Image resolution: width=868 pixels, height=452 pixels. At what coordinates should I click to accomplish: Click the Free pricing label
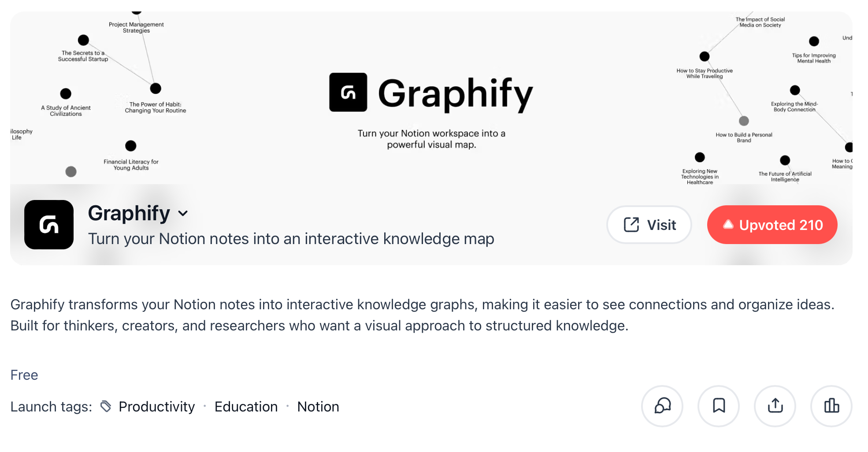coord(24,375)
